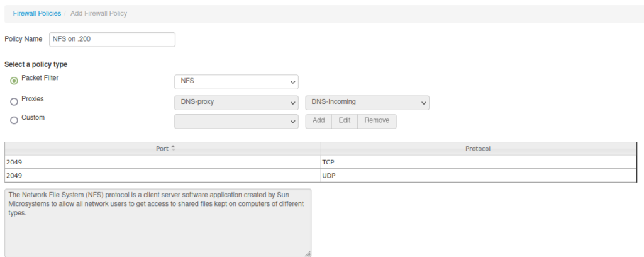Click the Remove custom policy button
Image resolution: width=644 pixels, height=257 pixels.
[x=377, y=121]
